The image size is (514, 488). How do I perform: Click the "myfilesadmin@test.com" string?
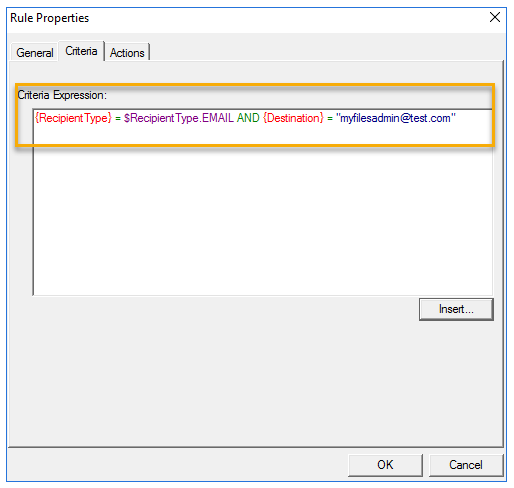(x=396, y=118)
